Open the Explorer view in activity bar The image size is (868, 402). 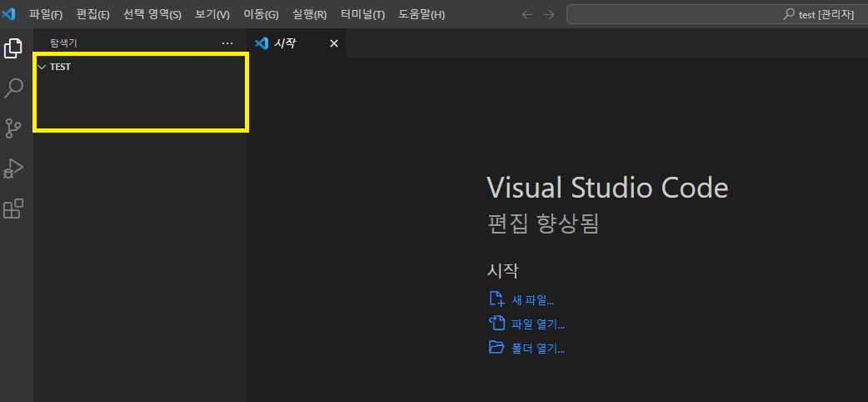pos(13,49)
